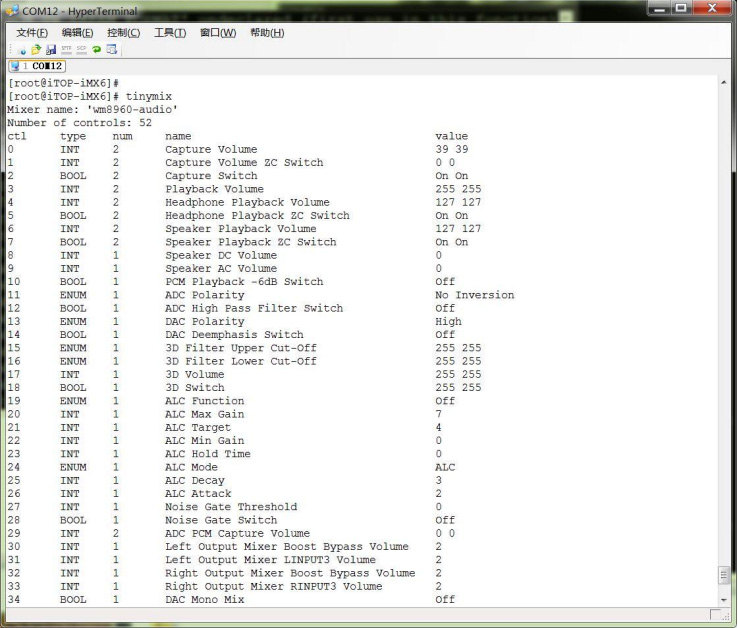
Task: Click 'DAC Deemphasis Switch' text
Action: point(234,335)
